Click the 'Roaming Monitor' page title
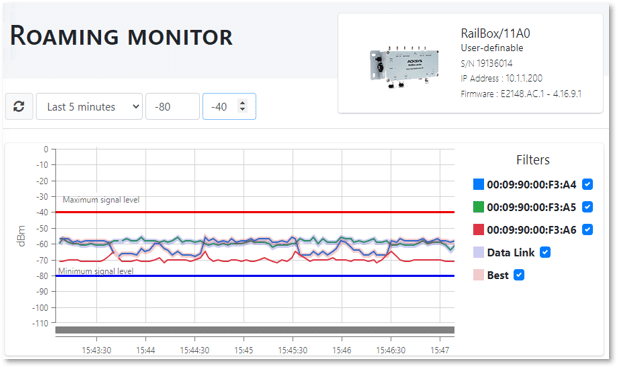Viewport: 618px width, 368px height. [121, 36]
